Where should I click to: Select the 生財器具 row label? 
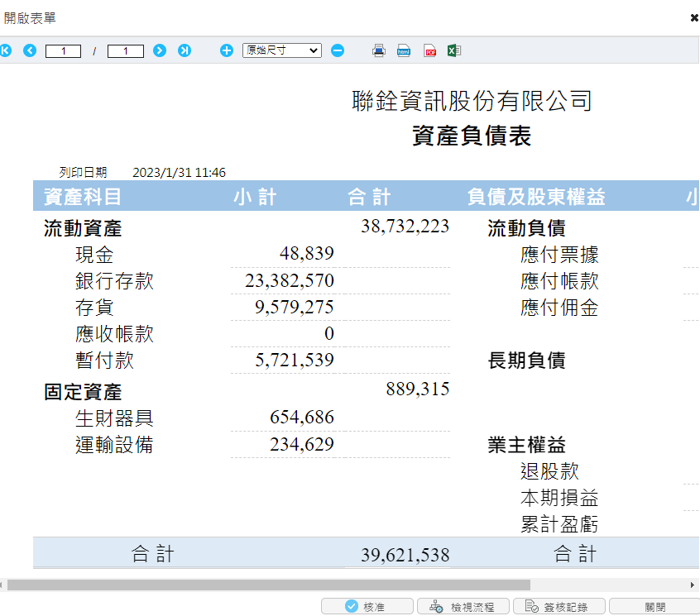pos(114,418)
